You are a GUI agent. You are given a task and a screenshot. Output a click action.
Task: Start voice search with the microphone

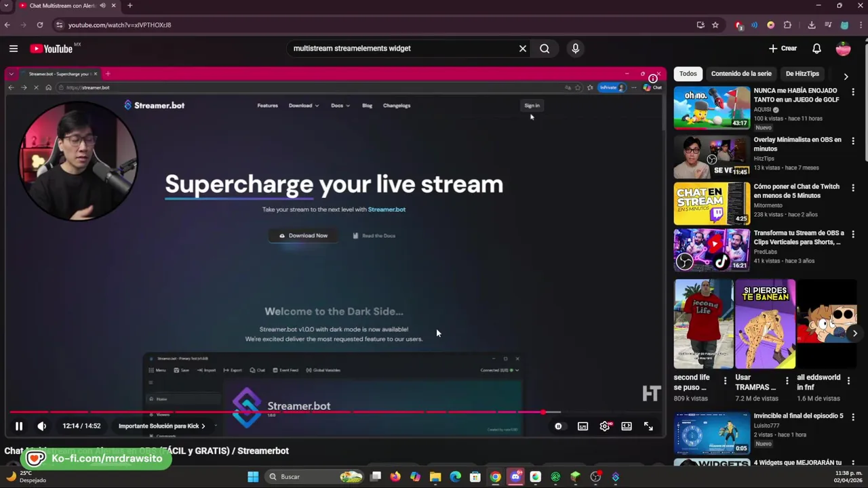click(x=576, y=48)
